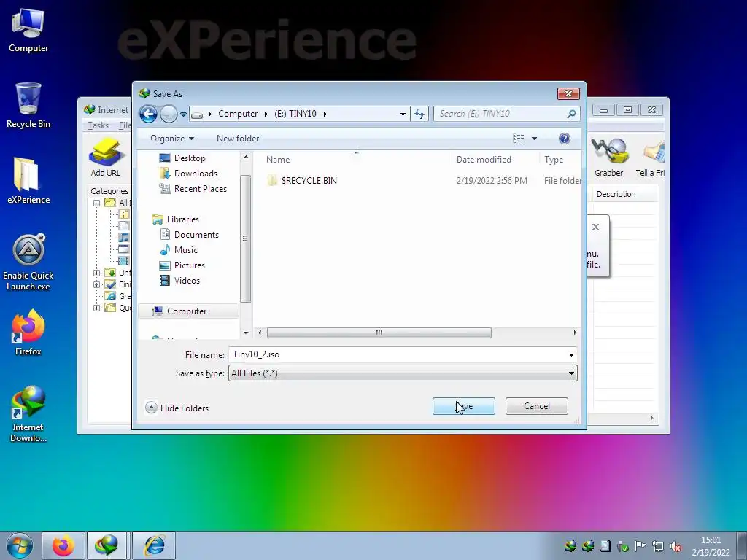Screen dimensions: 747x560
Task: Open the view options dropdown arrow
Action: pyautogui.click(x=534, y=139)
